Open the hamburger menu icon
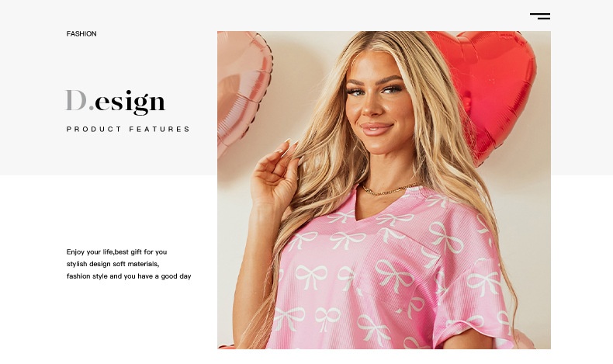613x364 pixels. pyautogui.click(x=540, y=16)
